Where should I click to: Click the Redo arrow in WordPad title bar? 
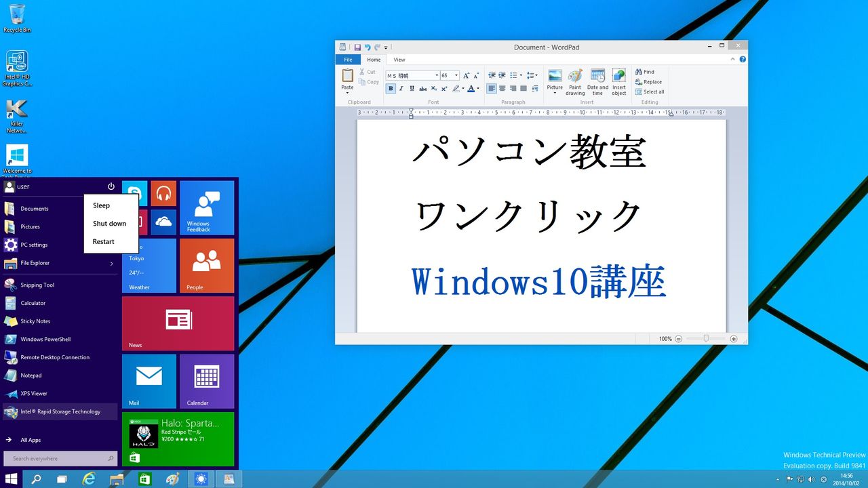coord(377,47)
